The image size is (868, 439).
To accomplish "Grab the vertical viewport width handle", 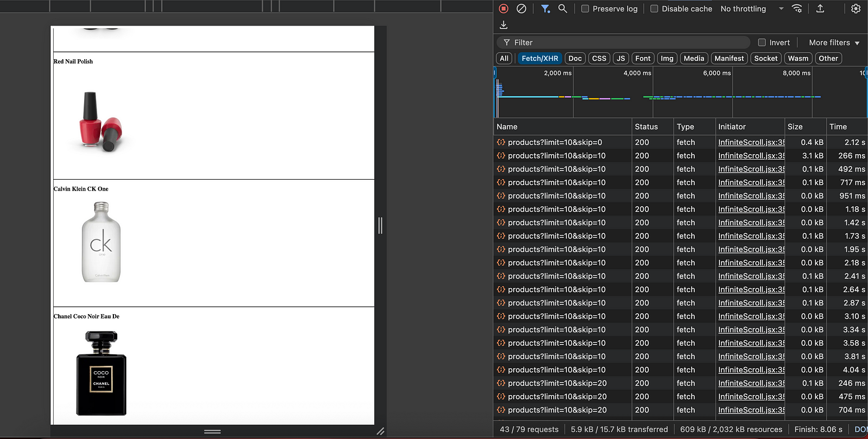I will click(380, 225).
